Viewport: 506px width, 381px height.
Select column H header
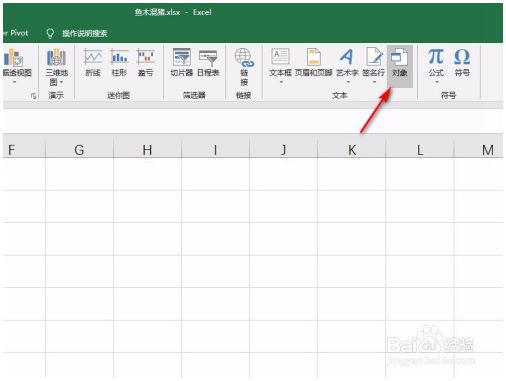click(147, 149)
